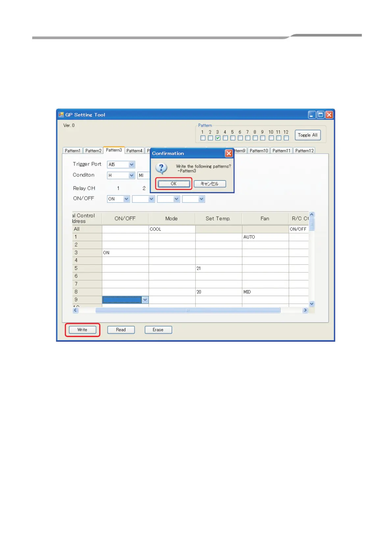Check Pattern 4 checkbox

coord(225,138)
